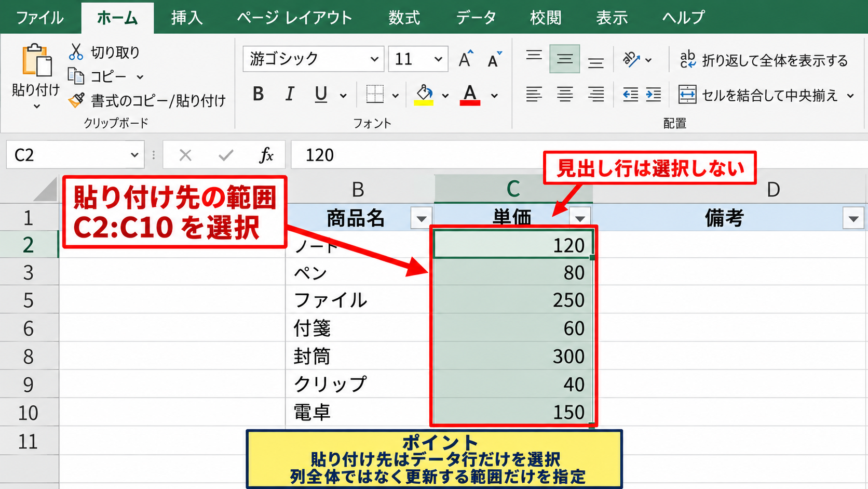Toggle middle vertical alignment
This screenshot has height=489, width=868.
point(565,59)
